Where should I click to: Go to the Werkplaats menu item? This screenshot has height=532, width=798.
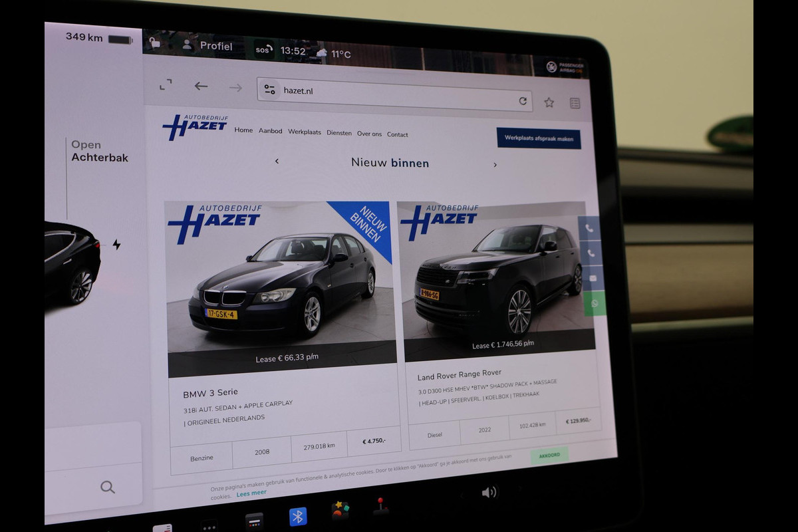pyautogui.click(x=304, y=132)
